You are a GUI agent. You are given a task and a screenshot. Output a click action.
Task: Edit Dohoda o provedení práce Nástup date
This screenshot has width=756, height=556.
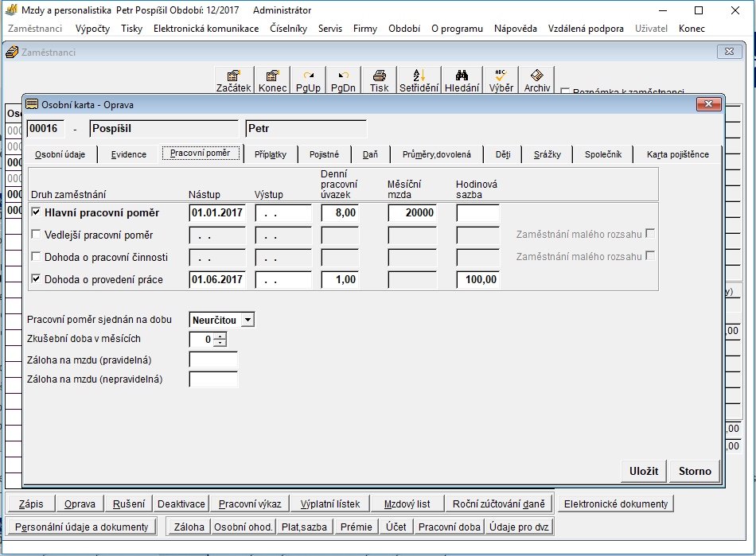pyautogui.click(x=217, y=279)
